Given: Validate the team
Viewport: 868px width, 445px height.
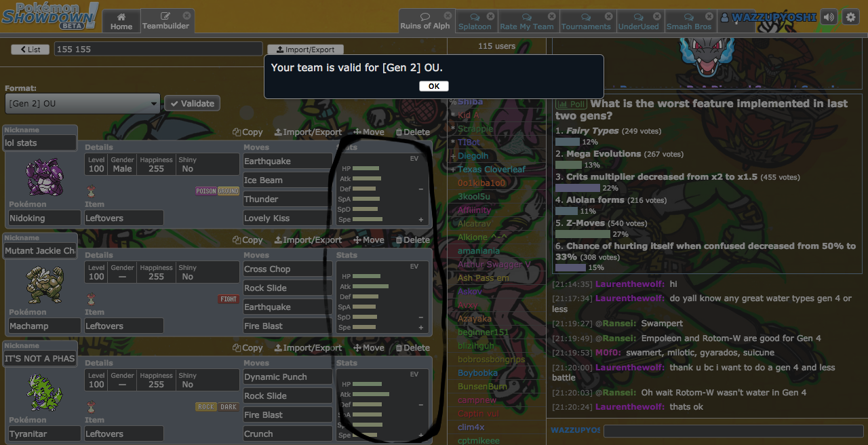Looking at the screenshot, I should pos(192,103).
